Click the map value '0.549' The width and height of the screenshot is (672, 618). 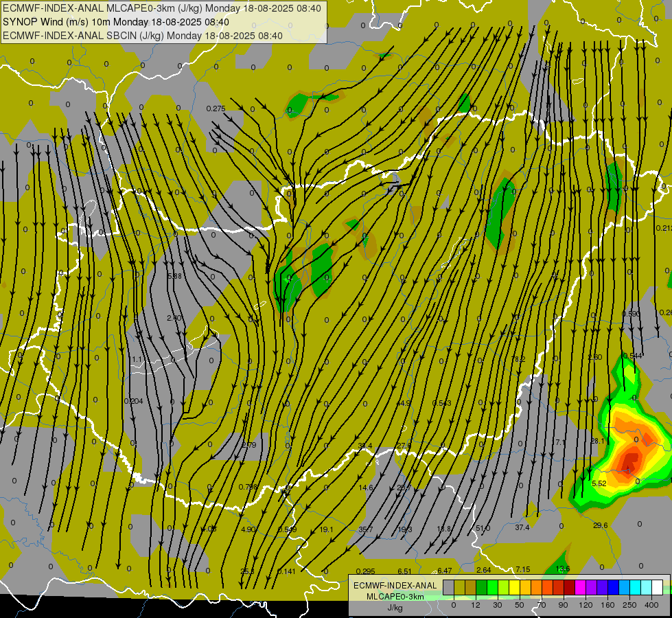point(287,529)
